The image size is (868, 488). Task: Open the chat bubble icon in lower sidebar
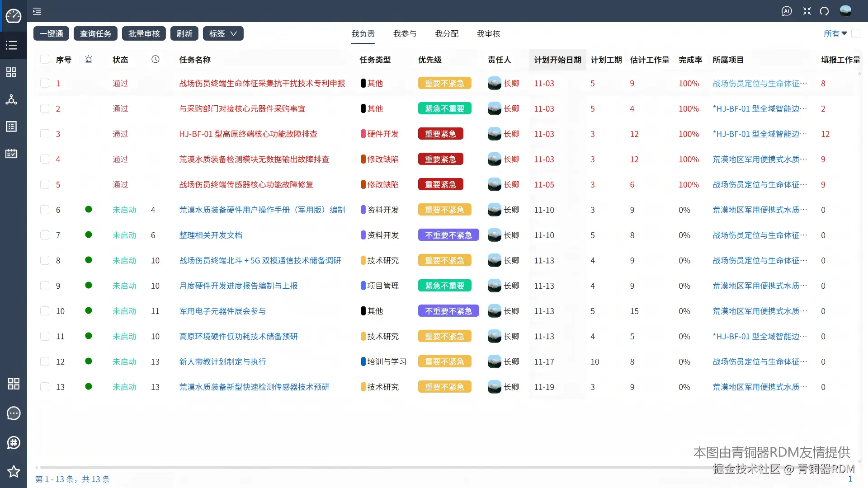tap(13, 413)
